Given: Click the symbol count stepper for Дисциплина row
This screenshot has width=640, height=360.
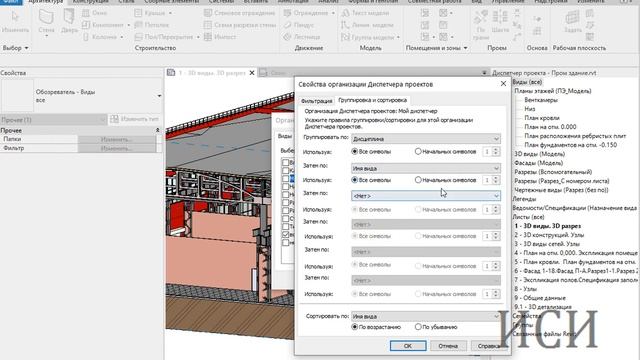Looking at the screenshot, I should (x=496, y=151).
